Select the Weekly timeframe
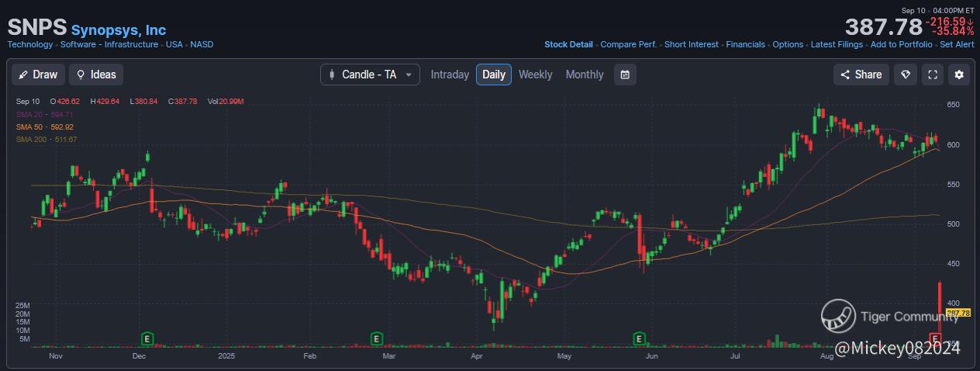The image size is (980, 371). 535,75
